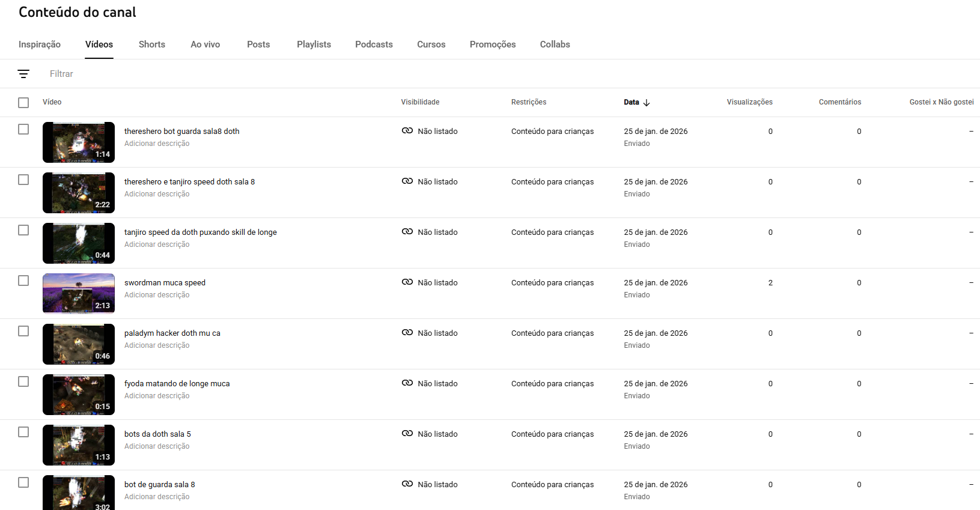Screen dimensions: 980x510
Task: Open visibility dropdown for thereshero e tanjiro video
Action: [x=437, y=182]
